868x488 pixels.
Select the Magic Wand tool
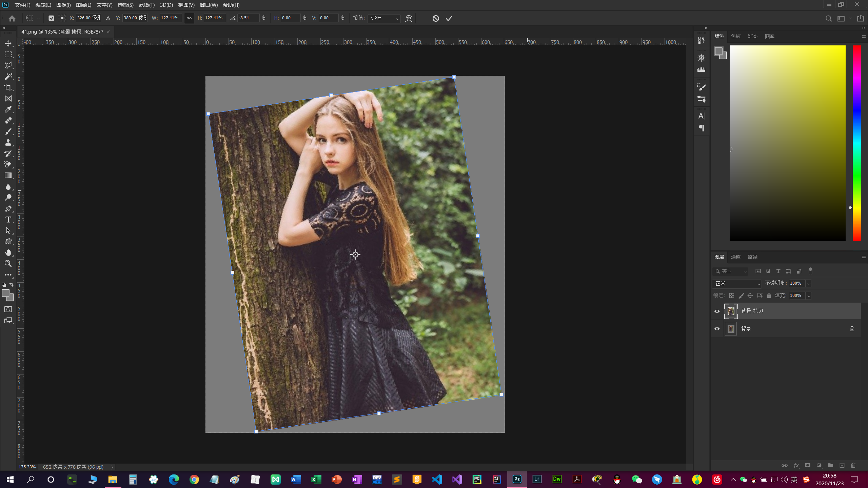tap(8, 77)
